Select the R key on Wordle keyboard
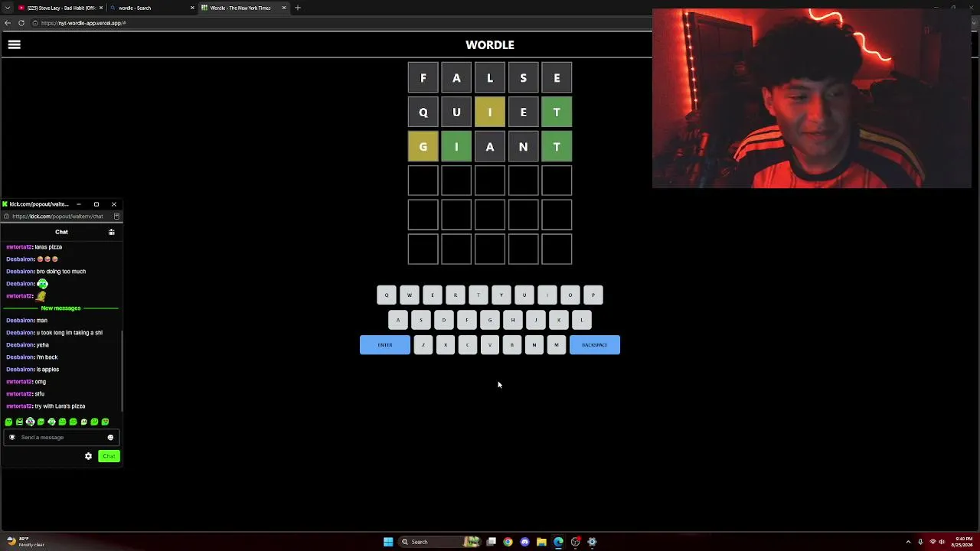 [456, 295]
